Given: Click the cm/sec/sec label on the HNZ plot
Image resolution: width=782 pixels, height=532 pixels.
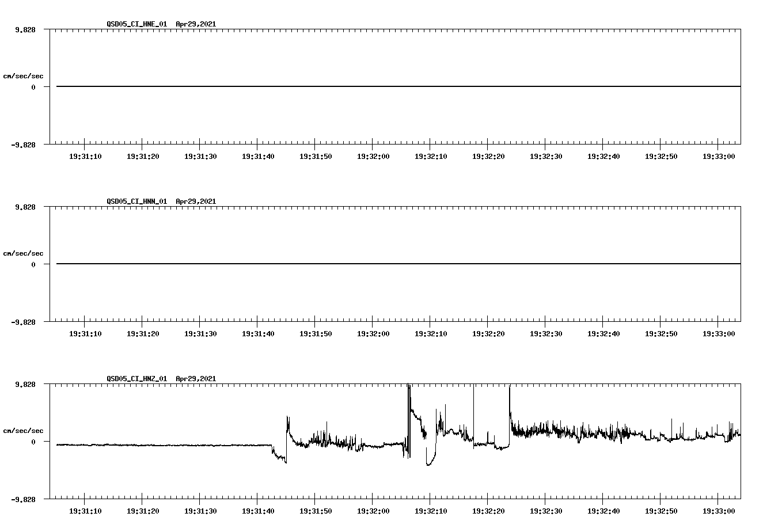Looking at the screenshot, I should [x=24, y=430].
